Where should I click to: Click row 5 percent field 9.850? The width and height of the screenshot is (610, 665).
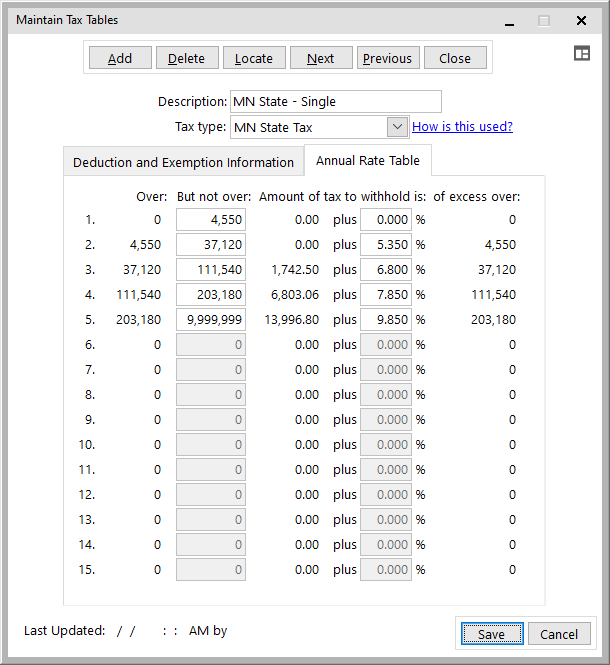coord(386,320)
